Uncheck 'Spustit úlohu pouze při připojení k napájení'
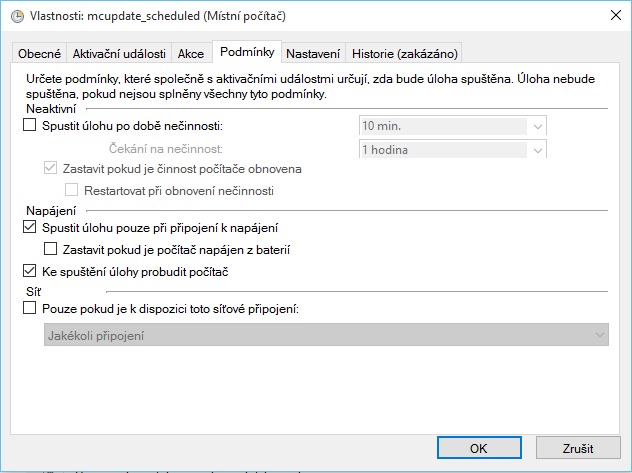 28,228
